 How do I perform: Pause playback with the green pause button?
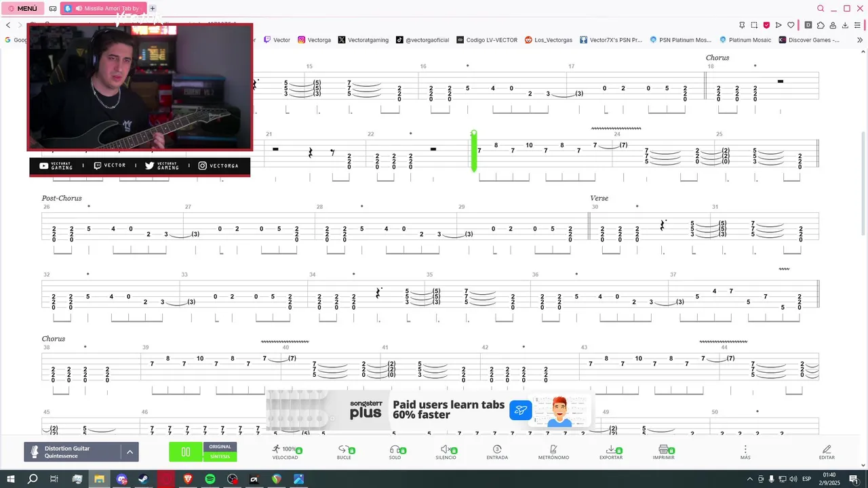pyautogui.click(x=185, y=451)
